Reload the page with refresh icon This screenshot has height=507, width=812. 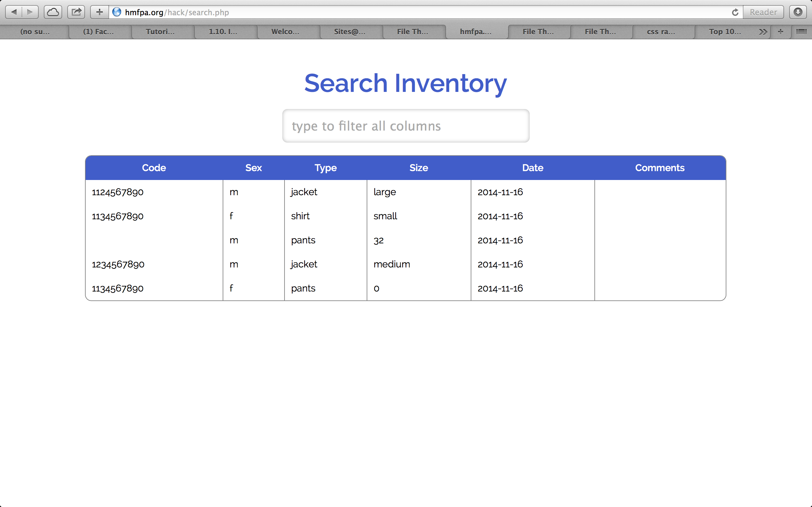tap(735, 12)
